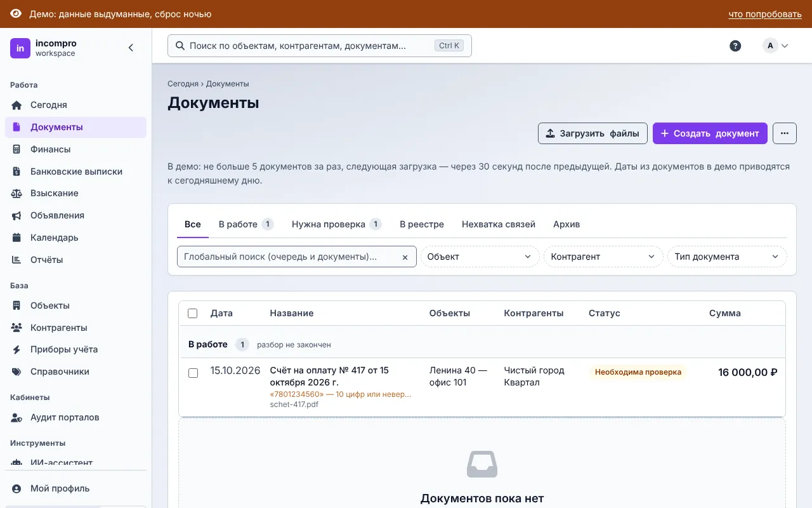Open Мой профиль in the sidebar
Screen dimensions: 812x508
(75, 488)
